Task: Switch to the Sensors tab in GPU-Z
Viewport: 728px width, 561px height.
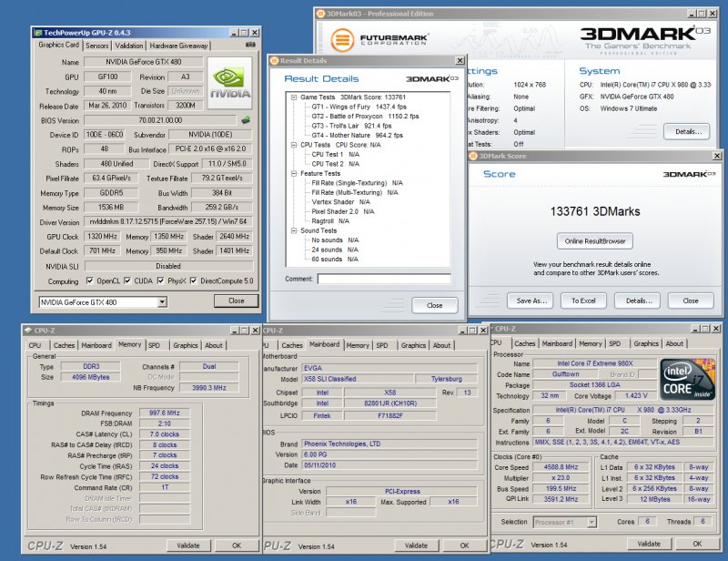Action: [x=97, y=46]
